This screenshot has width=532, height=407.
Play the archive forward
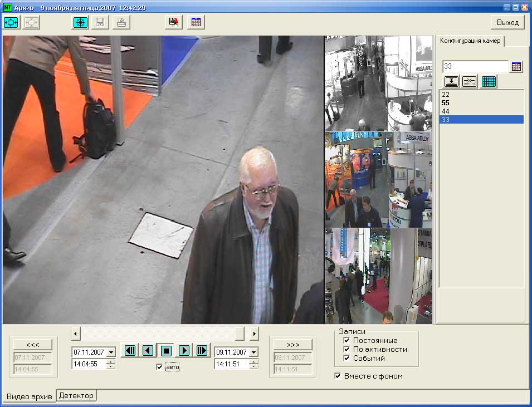point(184,351)
